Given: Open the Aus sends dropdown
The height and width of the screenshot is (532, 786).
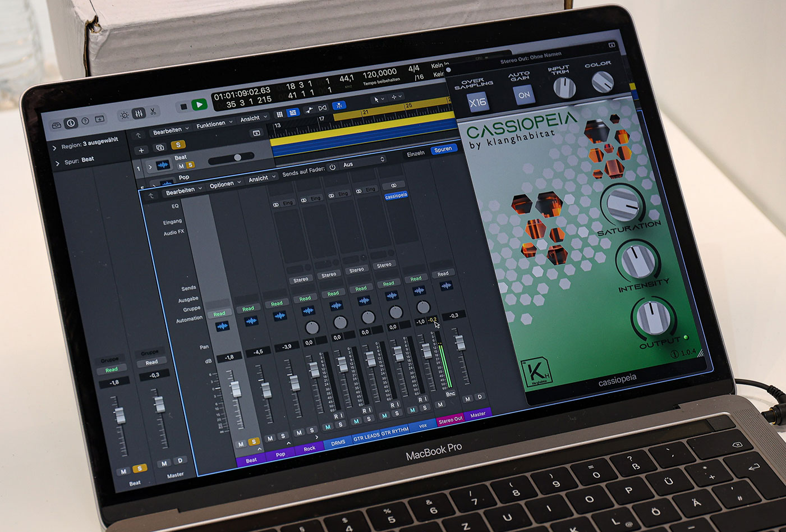Looking at the screenshot, I should (364, 163).
